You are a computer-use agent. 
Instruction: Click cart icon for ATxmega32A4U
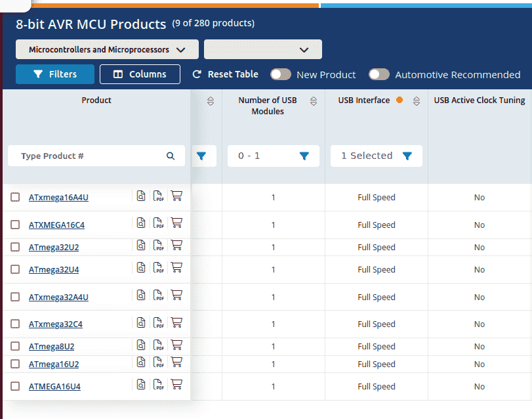[x=176, y=295]
